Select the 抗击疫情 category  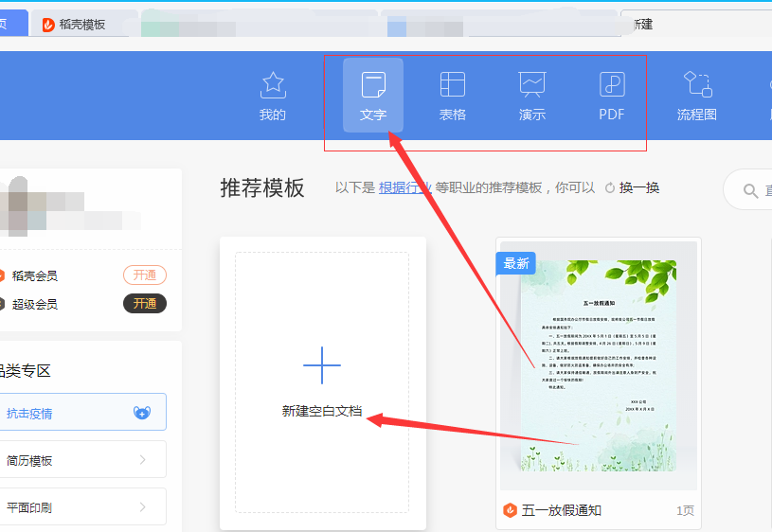[81, 413]
